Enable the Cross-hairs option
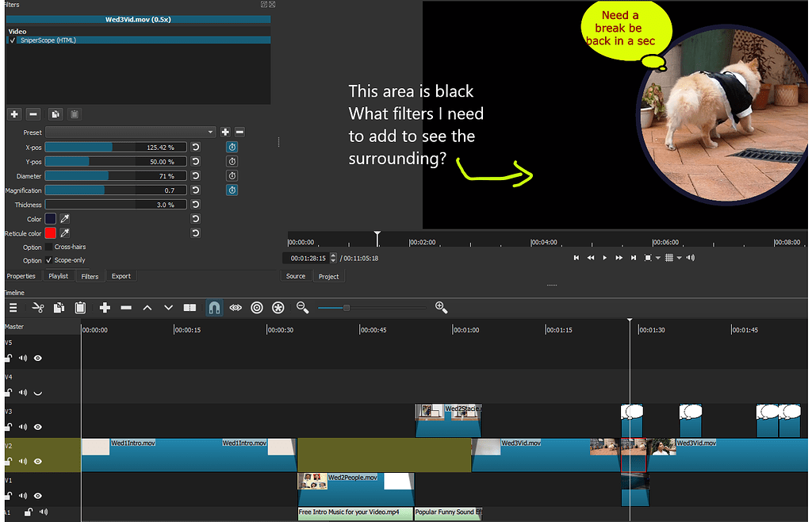The image size is (812, 522). (x=48, y=247)
